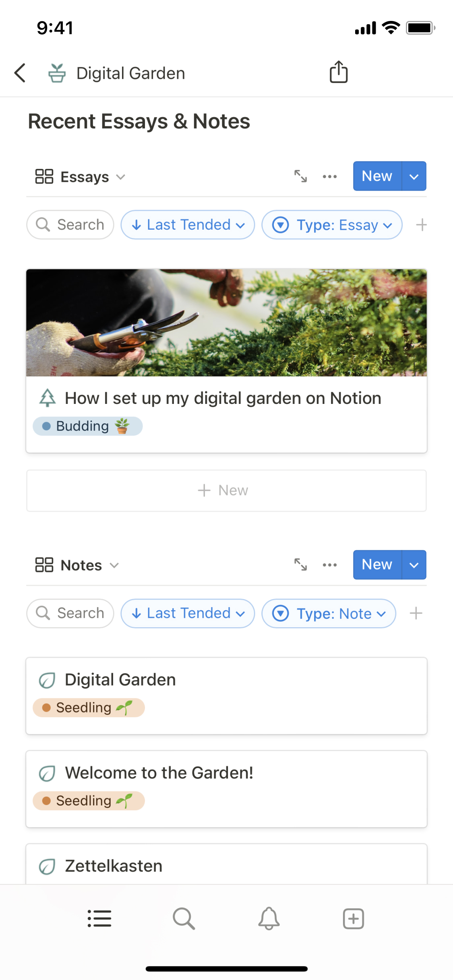Expand the Notes view to full page
This screenshot has height=980, width=453.
(x=300, y=565)
